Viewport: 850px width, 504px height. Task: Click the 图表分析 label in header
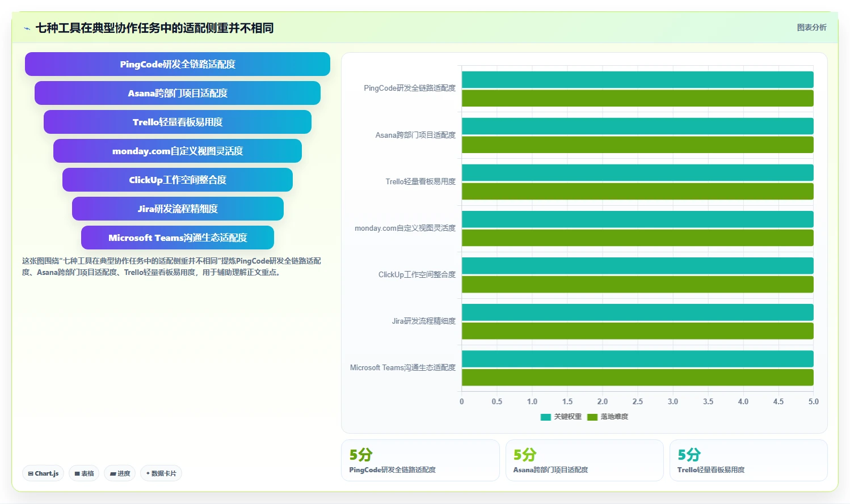(811, 27)
